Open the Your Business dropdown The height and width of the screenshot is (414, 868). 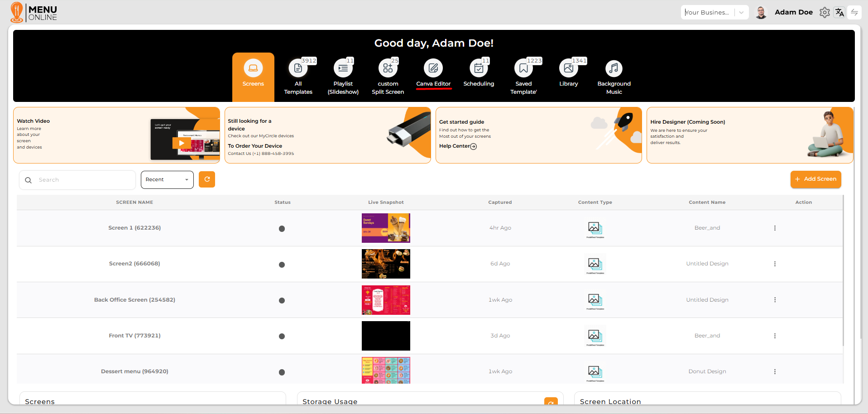tap(714, 12)
